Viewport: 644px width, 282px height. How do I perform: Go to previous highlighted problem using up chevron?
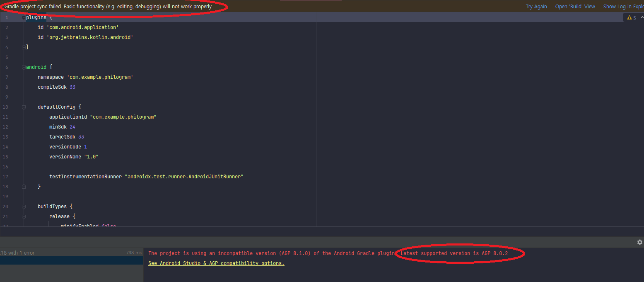642,17
